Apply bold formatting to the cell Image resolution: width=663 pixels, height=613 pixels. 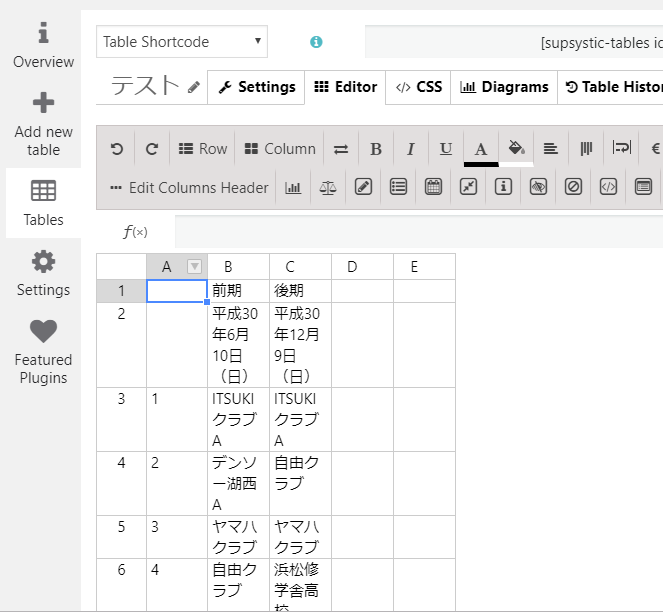[376, 149]
